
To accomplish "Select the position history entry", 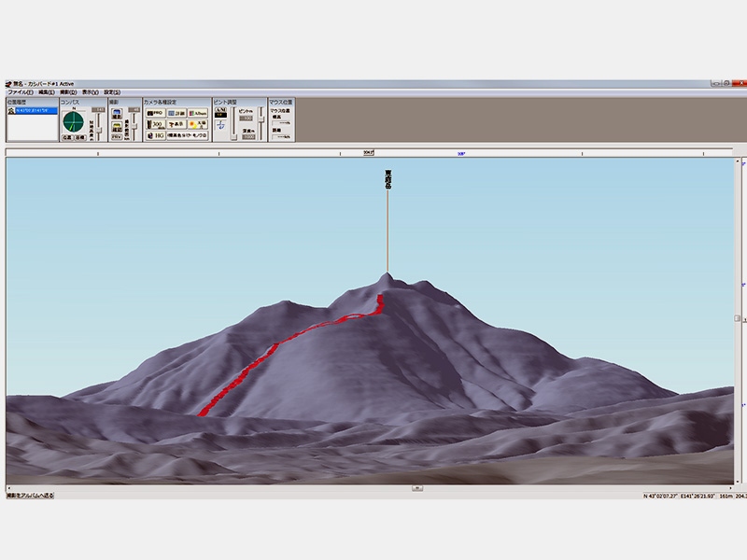I will pyautogui.click(x=33, y=110).
